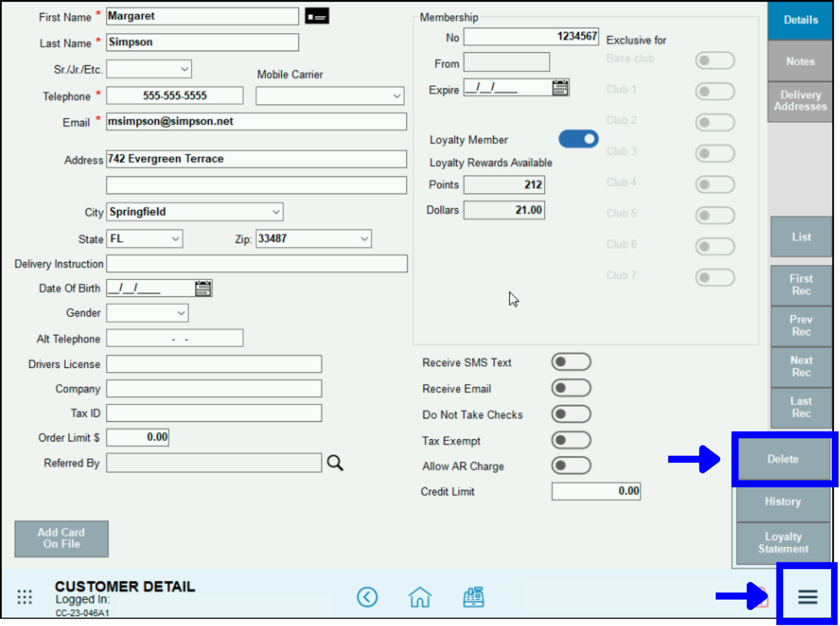Turn off the Loyalty Member toggle

tap(578, 139)
